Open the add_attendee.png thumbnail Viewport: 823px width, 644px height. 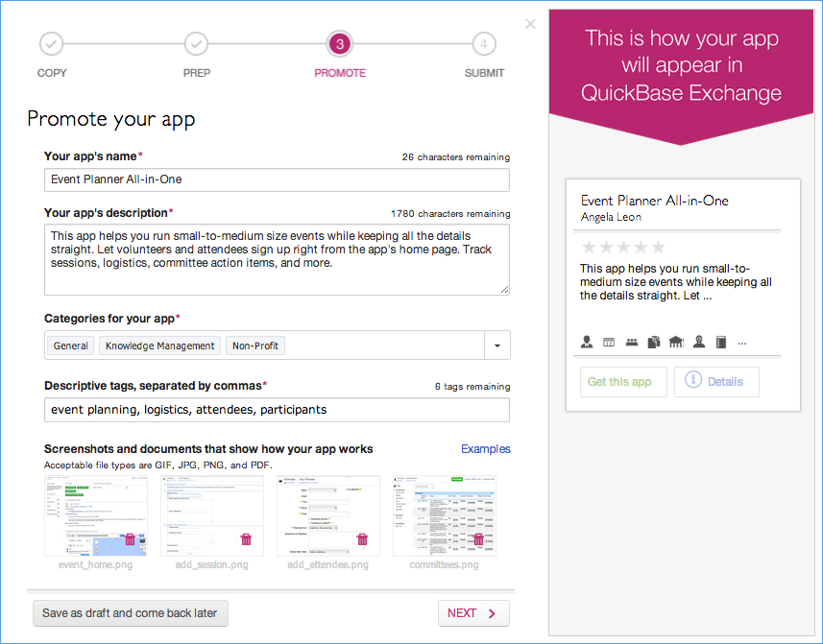[328, 515]
